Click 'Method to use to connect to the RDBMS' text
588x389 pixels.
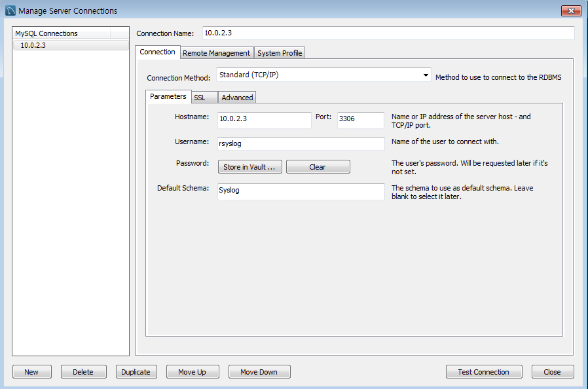click(x=498, y=77)
